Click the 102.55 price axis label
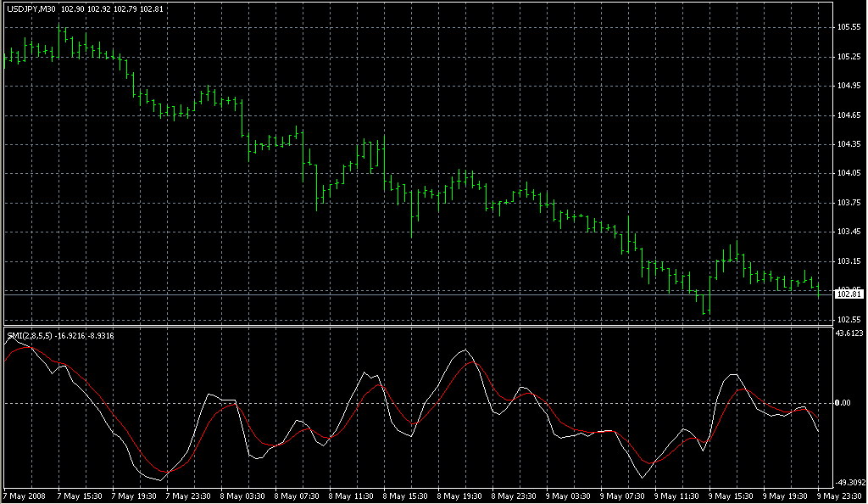The width and height of the screenshot is (868, 504). [849, 320]
